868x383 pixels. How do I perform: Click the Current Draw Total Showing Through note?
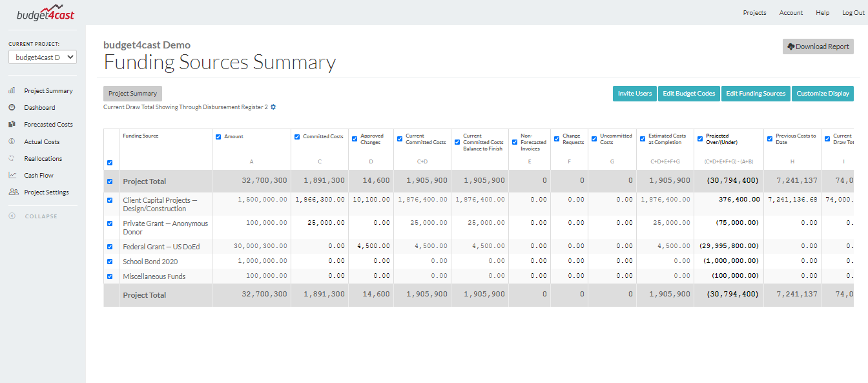tap(185, 107)
